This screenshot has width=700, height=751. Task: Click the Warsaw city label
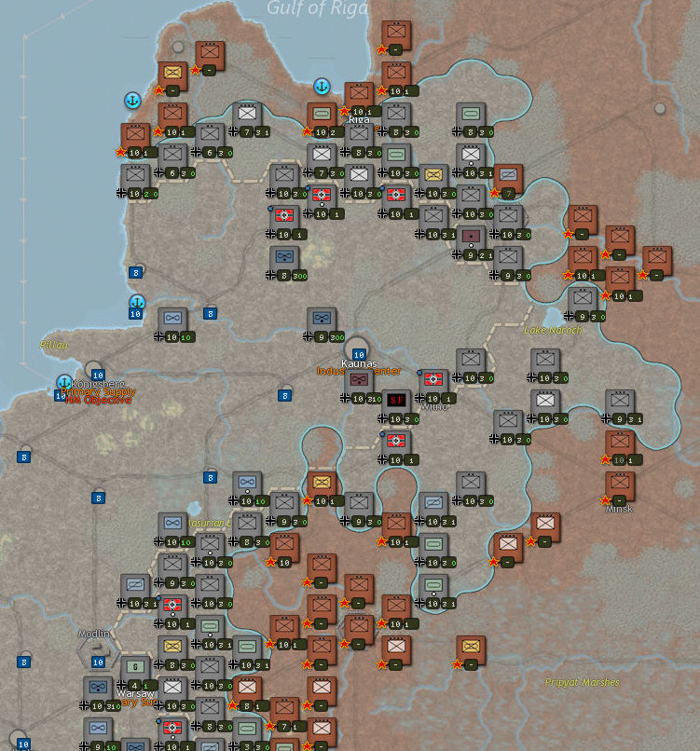point(135,693)
